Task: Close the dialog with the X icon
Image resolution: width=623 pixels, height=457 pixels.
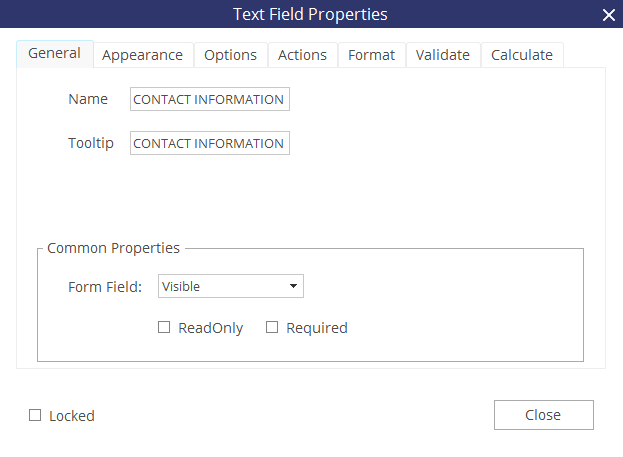Action: [608, 14]
